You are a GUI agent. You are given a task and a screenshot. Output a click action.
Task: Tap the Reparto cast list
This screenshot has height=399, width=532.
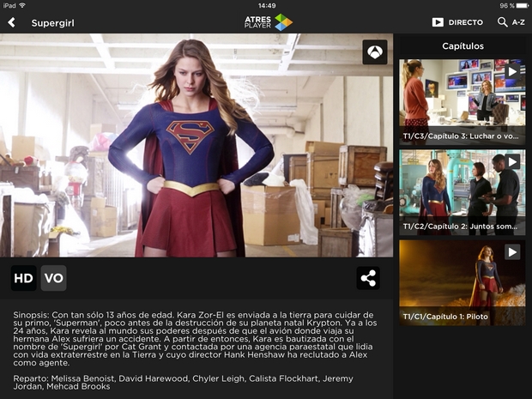184,383
